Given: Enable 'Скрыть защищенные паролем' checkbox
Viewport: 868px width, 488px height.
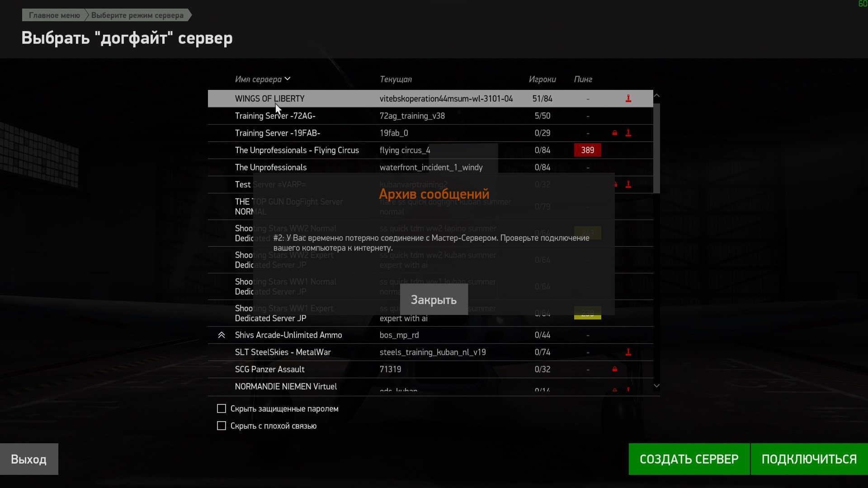Looking at the screenshot, I should pos(222,408).
